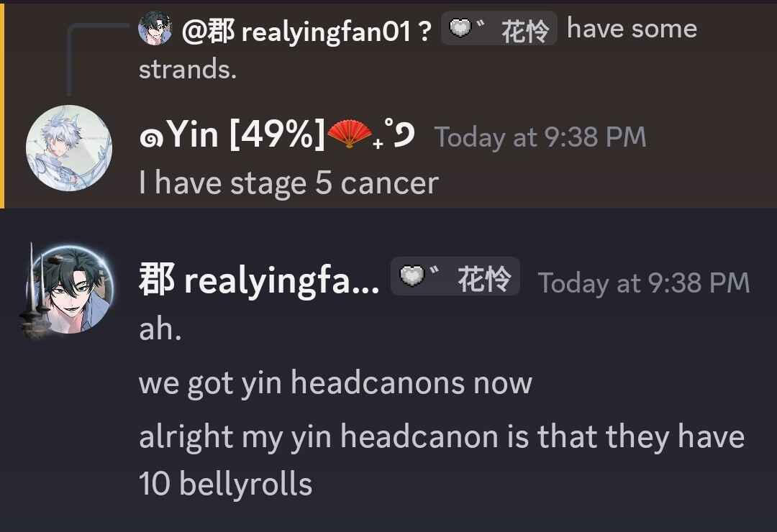The width and height of the screenshot is (777, 532).
Task: Select message 'I have stage 5 cancer'
Action: [289, 183]
